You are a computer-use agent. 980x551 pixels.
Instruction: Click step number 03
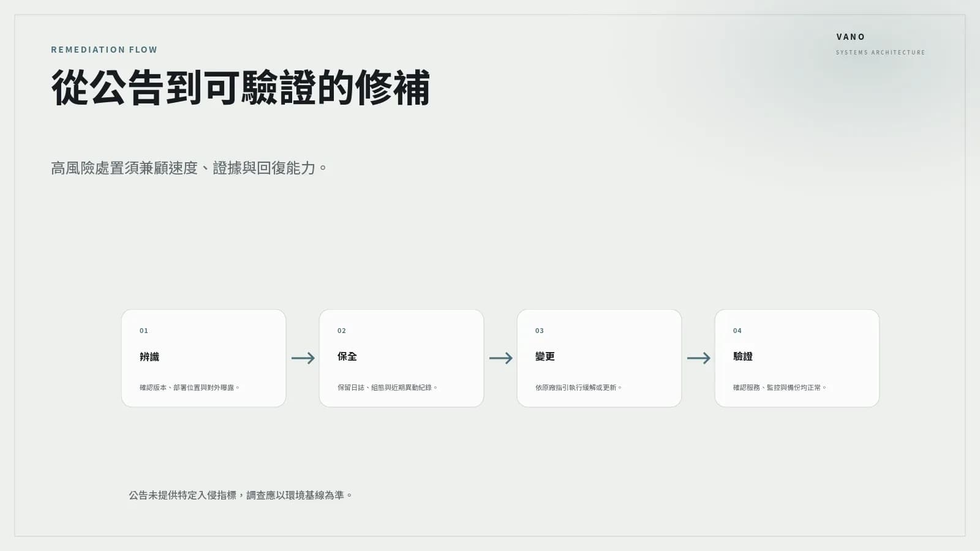click(540, 331)
